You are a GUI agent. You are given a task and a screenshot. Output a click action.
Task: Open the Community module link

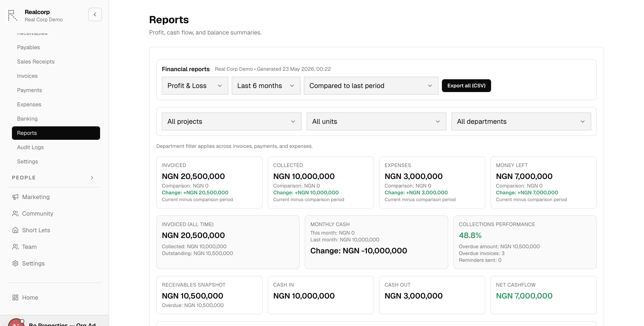[x=38, y=213]
